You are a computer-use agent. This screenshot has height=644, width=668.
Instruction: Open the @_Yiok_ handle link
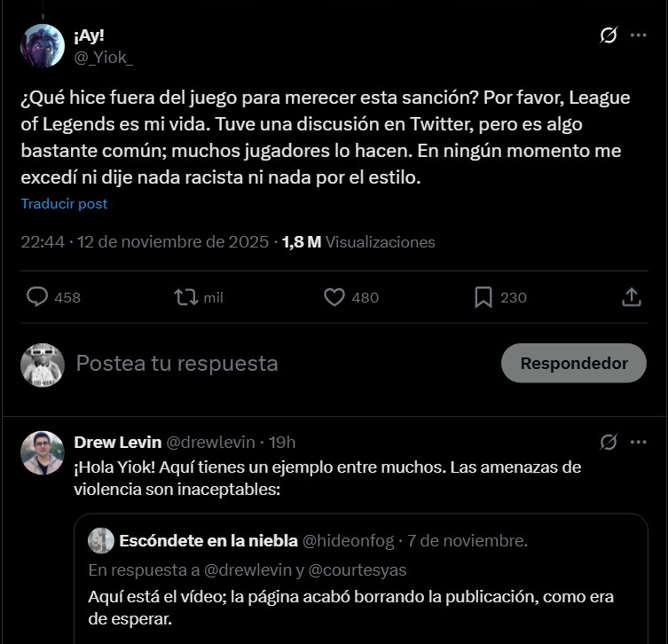pos(104,57)
